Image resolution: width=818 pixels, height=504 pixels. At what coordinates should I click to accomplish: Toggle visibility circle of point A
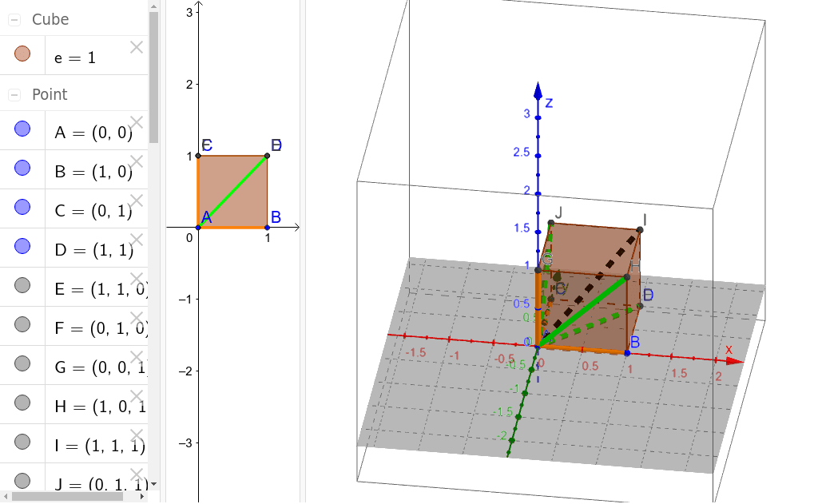pyautogui.click(x=22, y=129)
